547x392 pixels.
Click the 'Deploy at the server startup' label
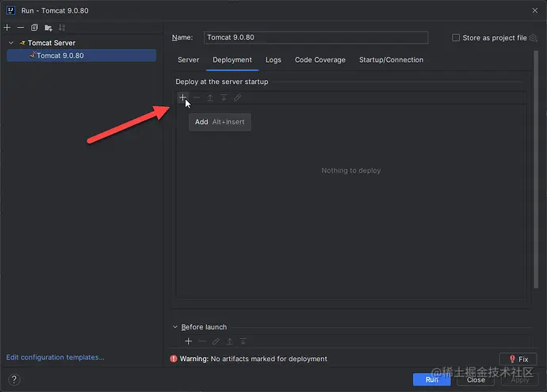[x=222, y=82]
